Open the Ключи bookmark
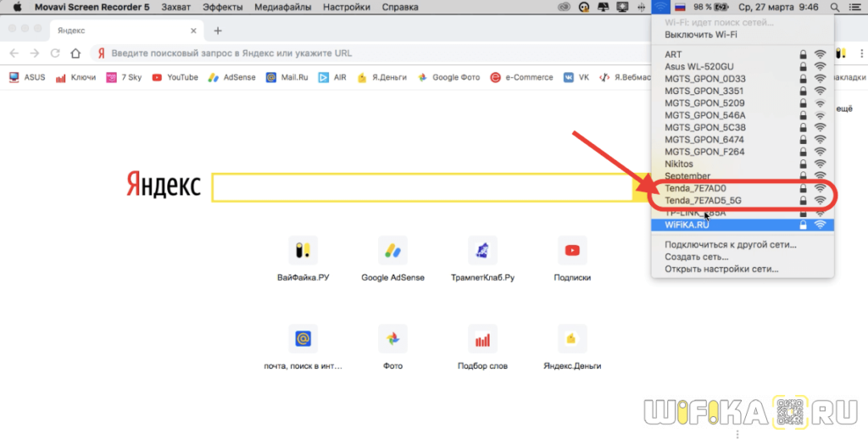The image size is (868, 439). [x=75, y=77]
